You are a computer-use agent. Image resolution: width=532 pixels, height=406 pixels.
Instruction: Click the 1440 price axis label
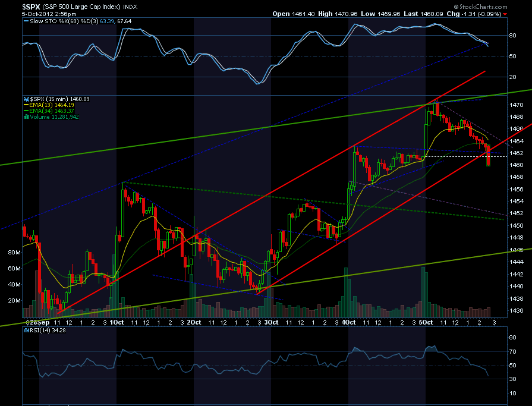[517, 287]
